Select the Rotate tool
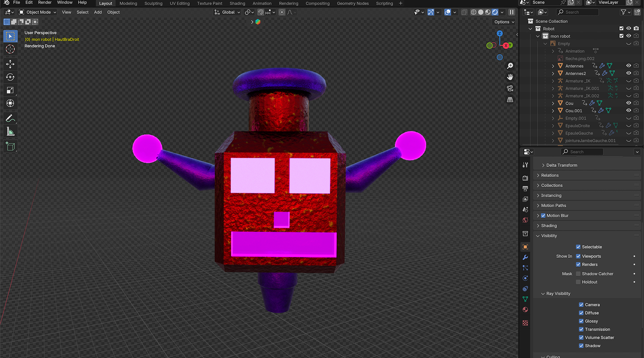 tap(10, 77)
